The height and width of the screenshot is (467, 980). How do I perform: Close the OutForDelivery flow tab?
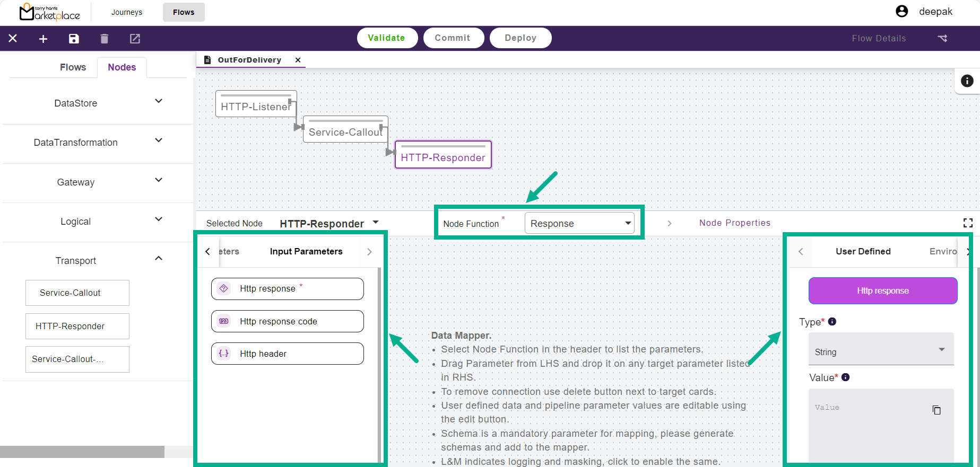coord(298,60)
